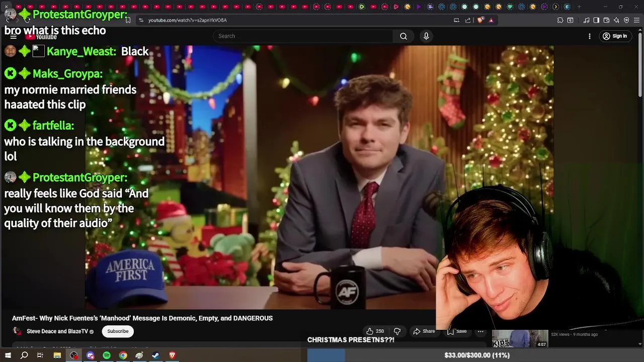644x362 pixels.
Task: Open the tab search icon in toolbar
Action: 570,20
